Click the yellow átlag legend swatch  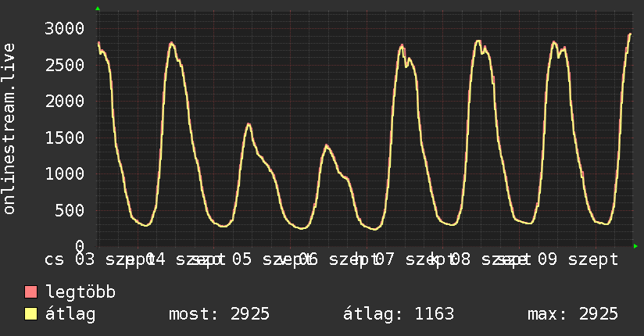coord(30,314)
